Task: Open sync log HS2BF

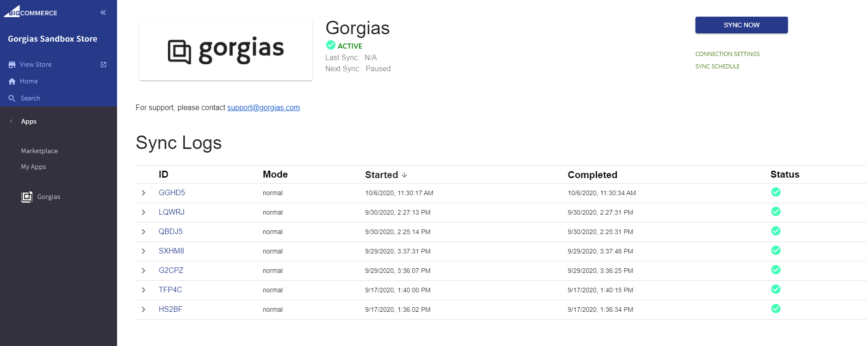Action: [x=170, y=309]
